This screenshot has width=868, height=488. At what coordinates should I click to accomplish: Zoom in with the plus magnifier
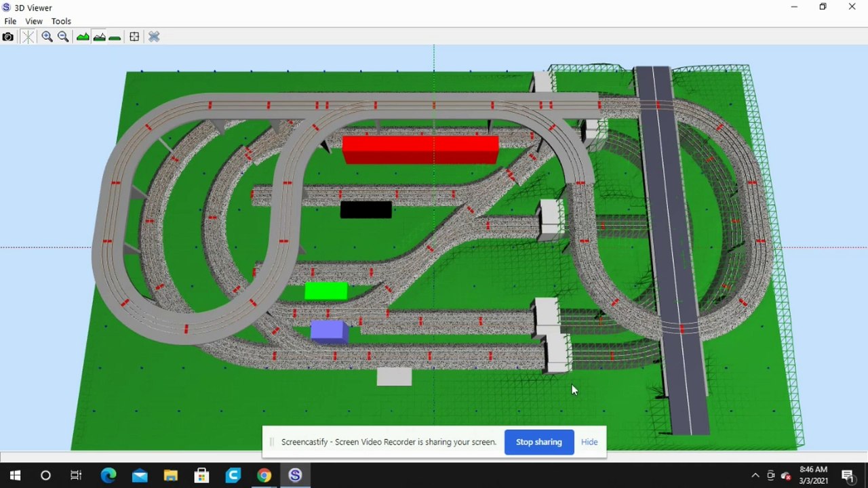[47, 37]
